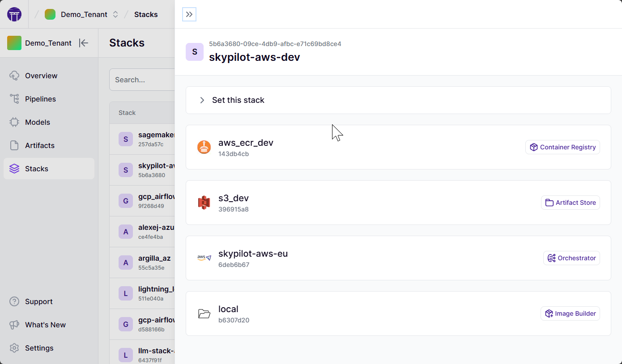The image size is (622, 364).
Task: Collapse the Demo_Tenant sidebar
Action: (x=84, y=43)
